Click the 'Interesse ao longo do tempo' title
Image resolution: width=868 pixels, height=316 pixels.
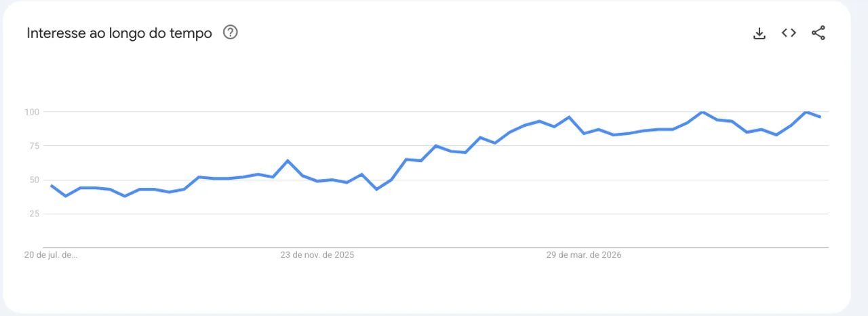pyautogui.click(x=119, y=33)
